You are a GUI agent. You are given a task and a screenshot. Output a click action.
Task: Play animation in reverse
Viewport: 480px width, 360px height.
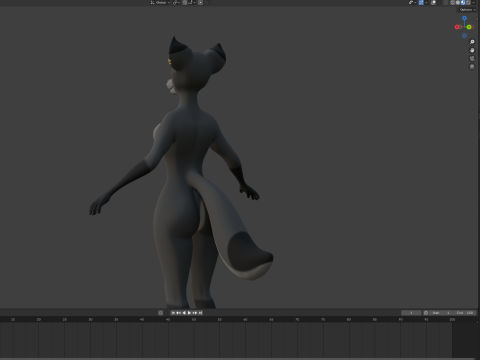tap(184, 313)
